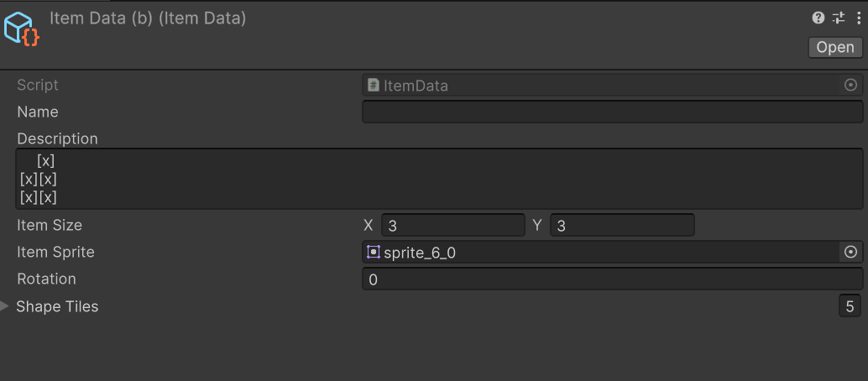Click inside the Description text area
This screenshot has width=868, height=381.
click(x=439, y=179)
